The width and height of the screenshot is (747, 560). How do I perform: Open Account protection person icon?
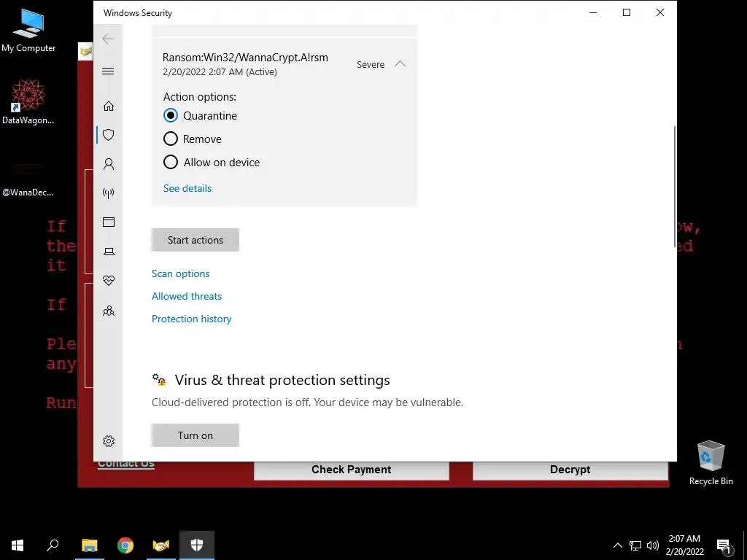click(x=109, y=164)
